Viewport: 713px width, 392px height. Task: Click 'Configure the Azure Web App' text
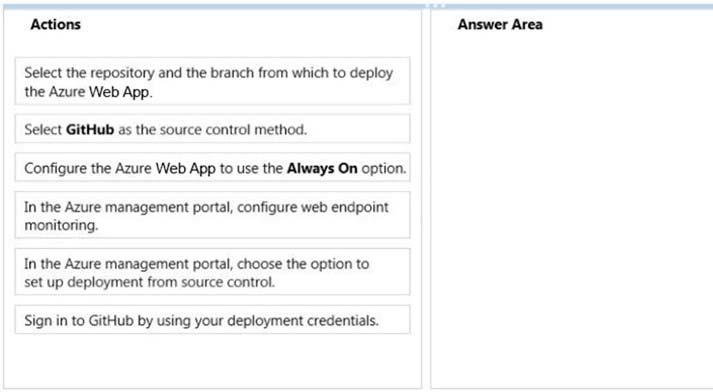[x=120, y=168]
